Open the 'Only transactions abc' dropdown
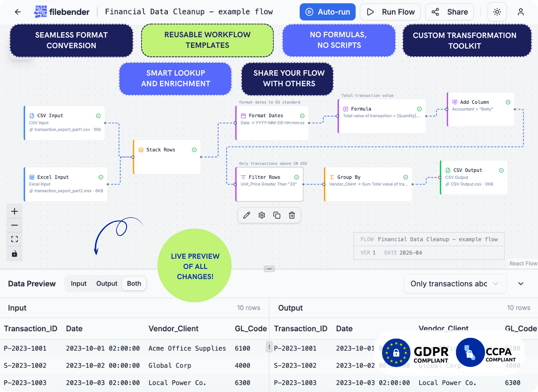 click(x=454, y=284)
